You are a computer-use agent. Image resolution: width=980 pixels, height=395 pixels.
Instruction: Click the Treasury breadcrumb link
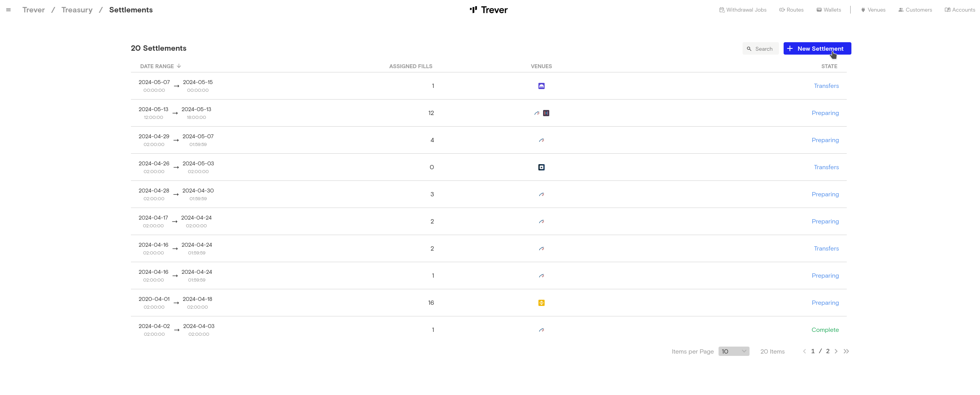[77, 10]
